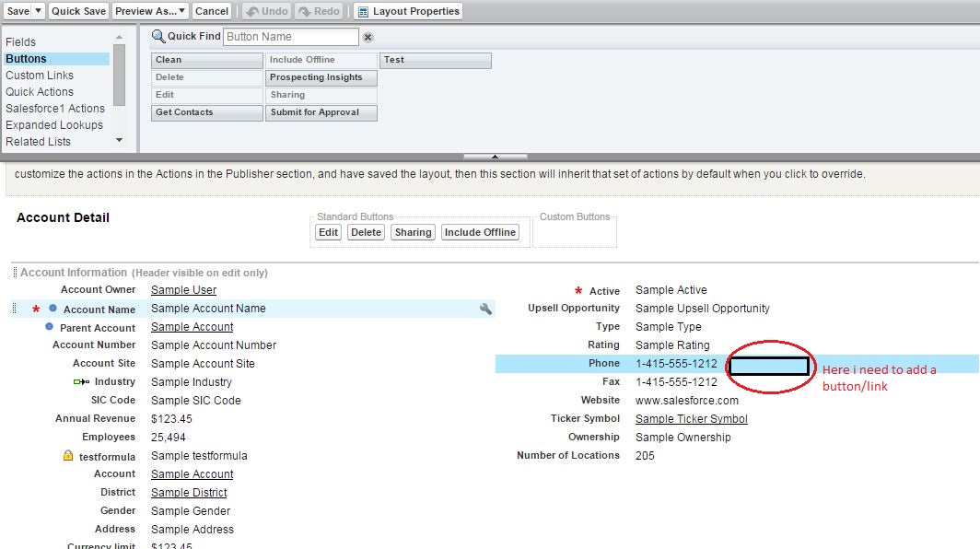The height and width of the screenshot is (549, 980).
Task: Select the Clean button in the palette
Action: coord(207,60)
